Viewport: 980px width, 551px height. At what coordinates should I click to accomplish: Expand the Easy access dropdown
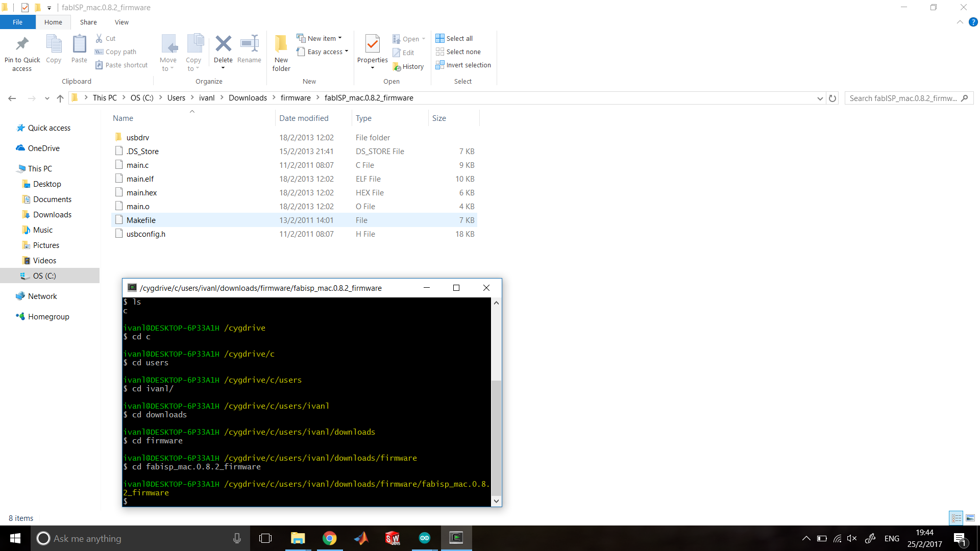coord(347,52)
